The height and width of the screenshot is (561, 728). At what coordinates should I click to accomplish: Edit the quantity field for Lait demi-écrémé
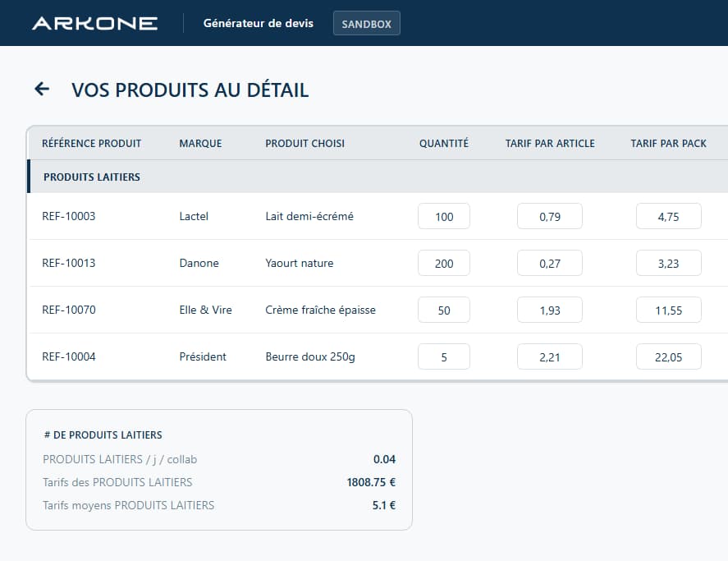pos(444,216)
